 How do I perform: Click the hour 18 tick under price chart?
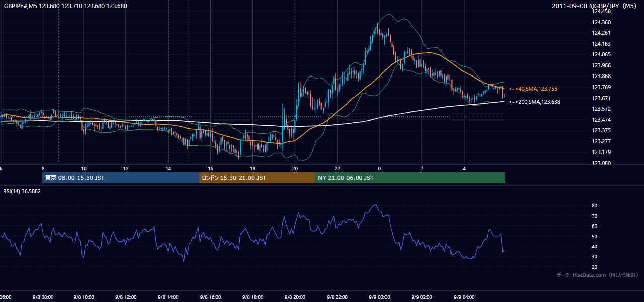pyautogui.click(x=253, y=169)
